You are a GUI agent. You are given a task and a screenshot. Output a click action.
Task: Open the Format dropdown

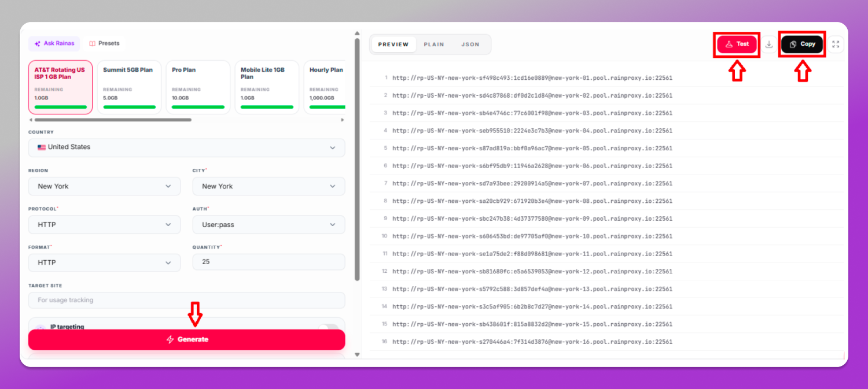pyautogui.click(x=104, y=262)
